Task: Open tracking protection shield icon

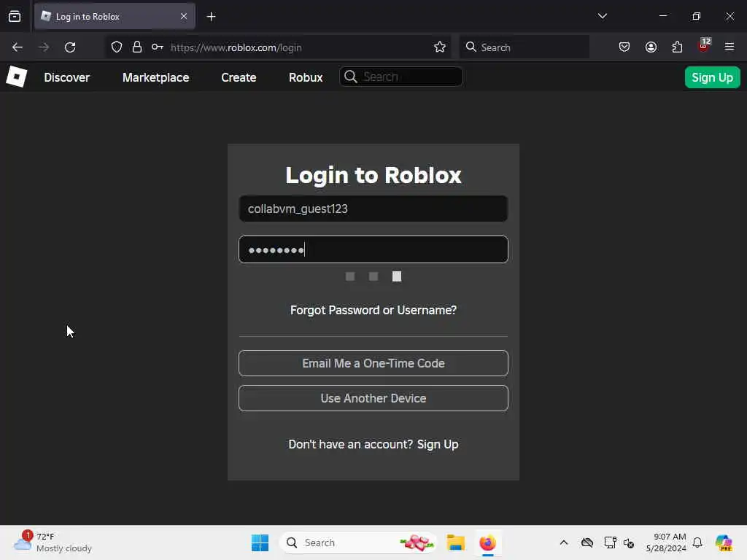Action: [117, 47]
